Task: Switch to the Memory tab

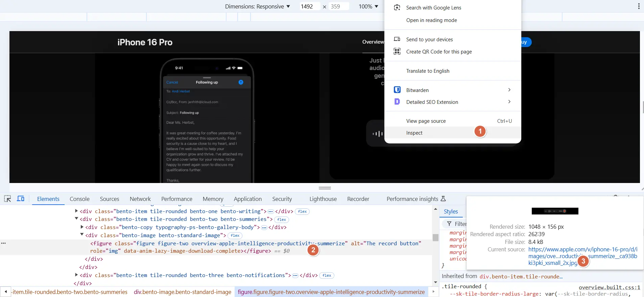Action: tap(213, 199)
